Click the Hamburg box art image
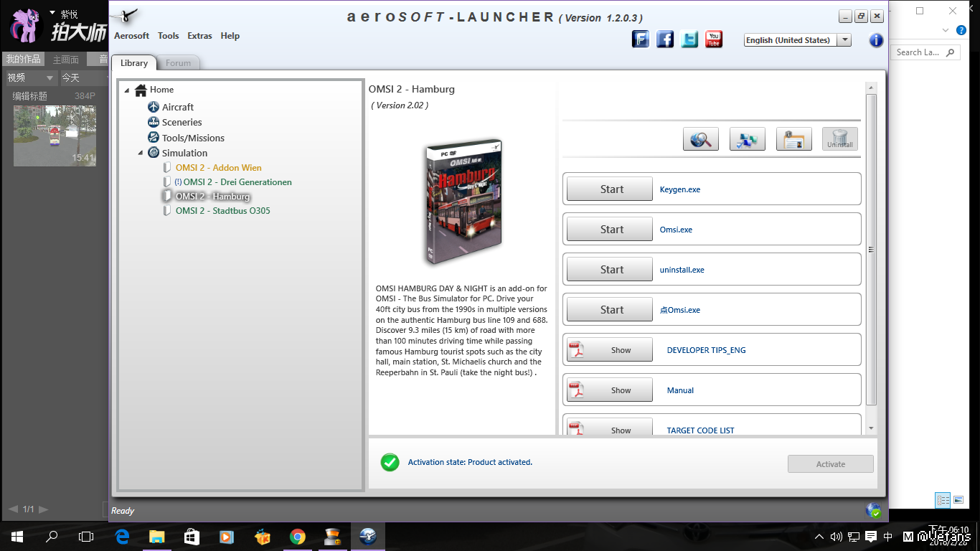 coord(463,202)
